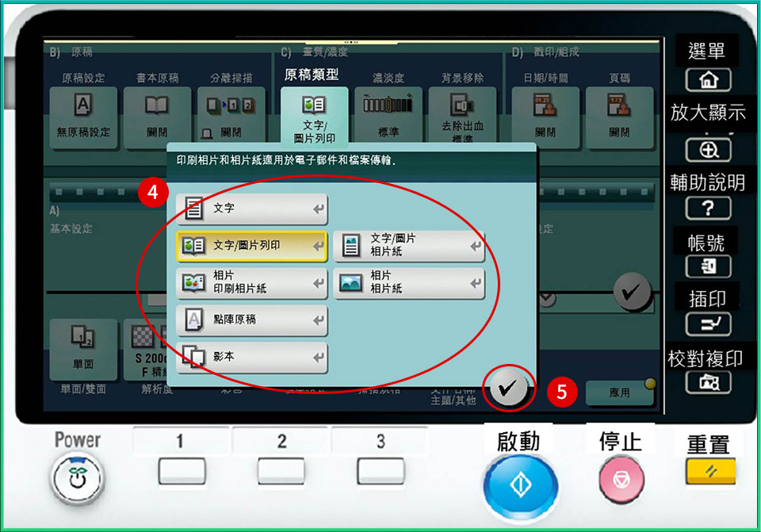Tap the 放大顯示 magnifier icon
The width and height of the screenshot is (761, 532).
[x=708, y=150]
